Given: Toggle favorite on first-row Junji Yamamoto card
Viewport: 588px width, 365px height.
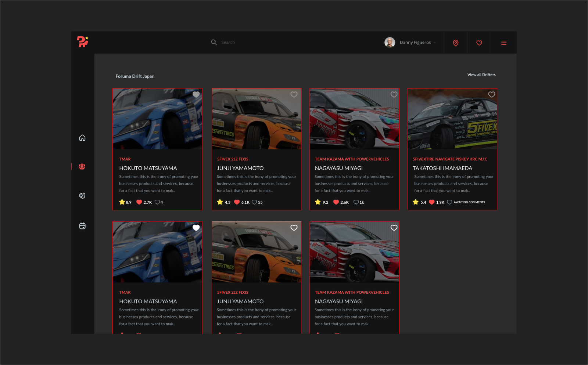Looking at the screenshot, I should pos(294,94).
